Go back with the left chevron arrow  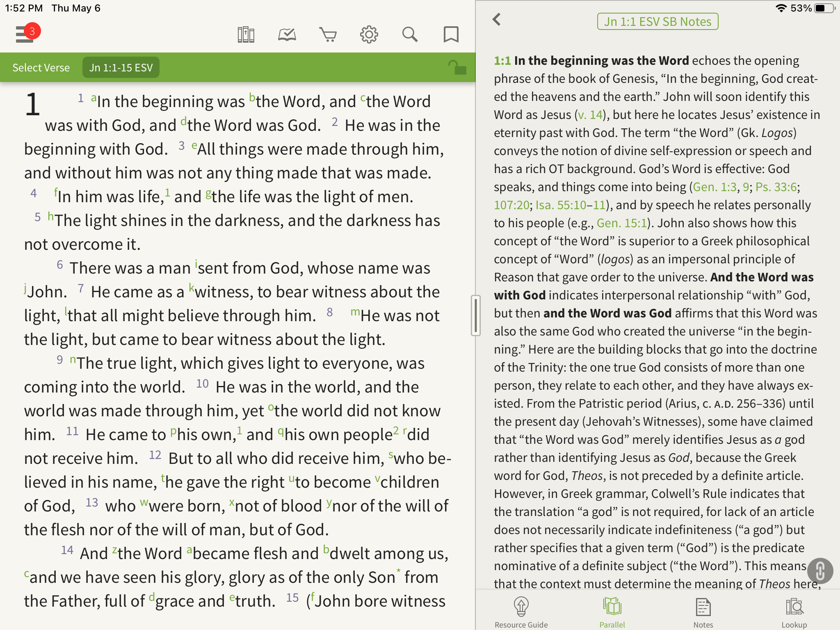(497, 19)
